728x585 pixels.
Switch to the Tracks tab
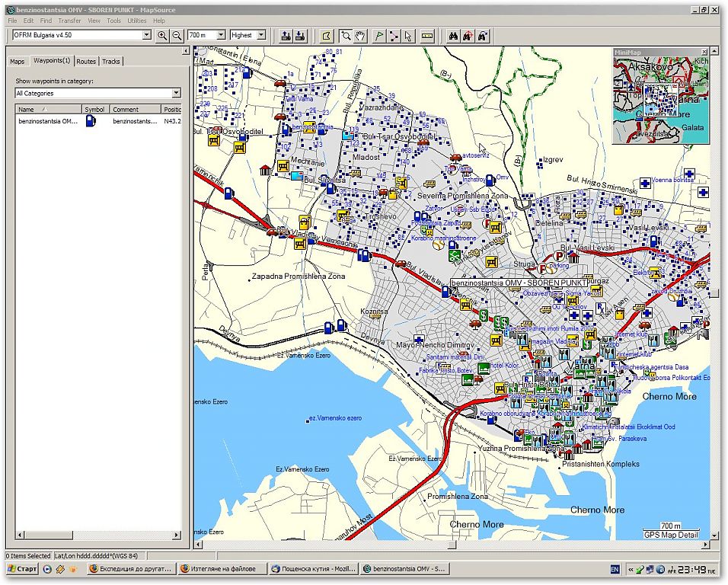coord(111,61)
